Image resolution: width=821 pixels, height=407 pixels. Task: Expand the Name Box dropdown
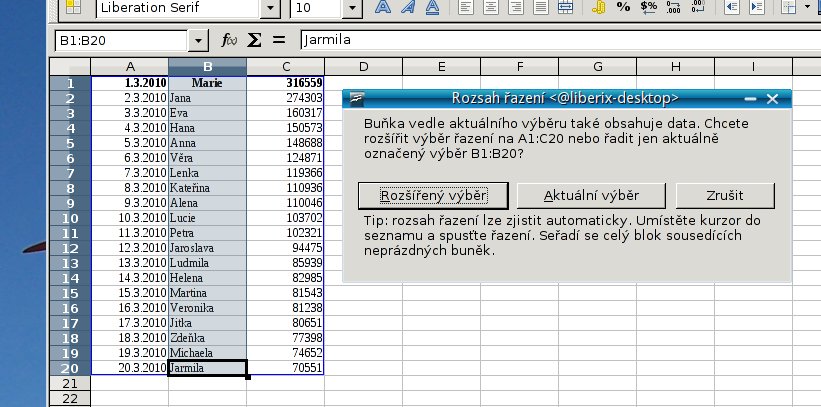click(198, 41)
